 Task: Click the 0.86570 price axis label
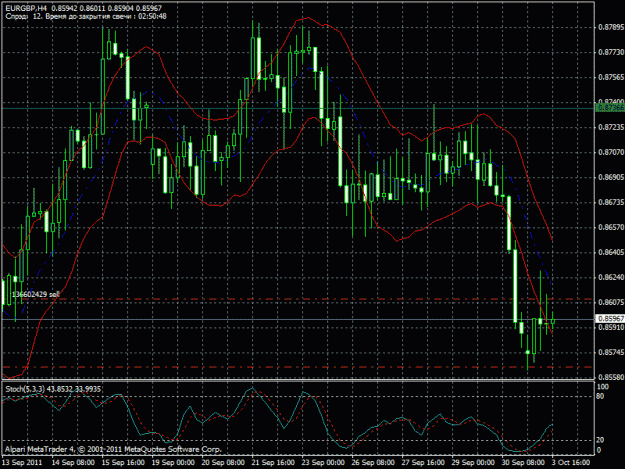tap(611, 228)
